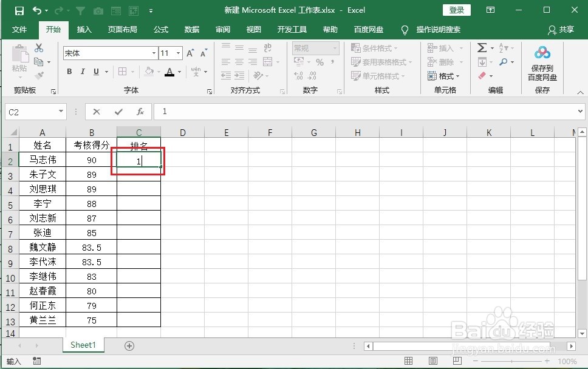Click the Find magnifier icon
Viewport: 588px width, 369px height.
point(503,62)
